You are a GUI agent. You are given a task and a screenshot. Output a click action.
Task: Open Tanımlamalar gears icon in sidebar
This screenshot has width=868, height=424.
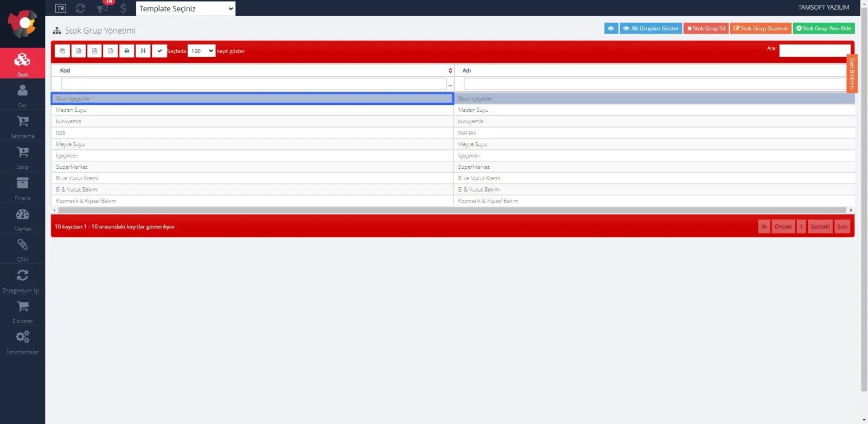click(22, 341)
